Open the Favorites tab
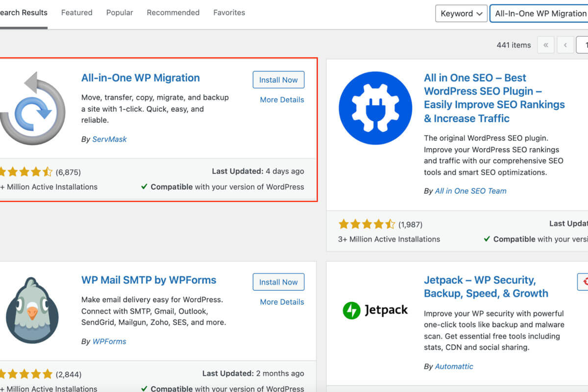588x392 pixels. pos(229,13)
